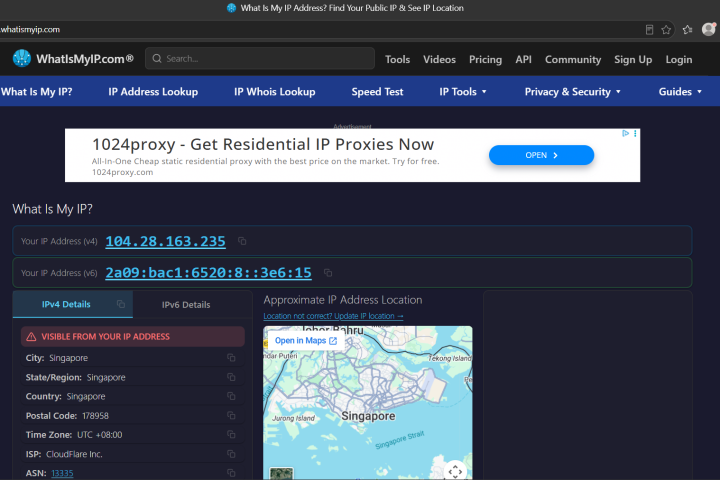Open the Videos link in header

pos(439,60)
